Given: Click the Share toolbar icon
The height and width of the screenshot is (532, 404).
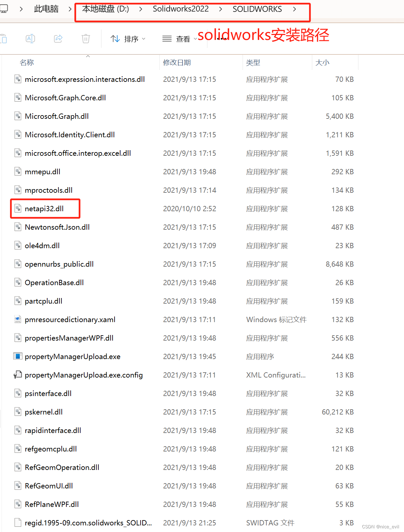Looking at the screenshot, I should coord(58,39).
